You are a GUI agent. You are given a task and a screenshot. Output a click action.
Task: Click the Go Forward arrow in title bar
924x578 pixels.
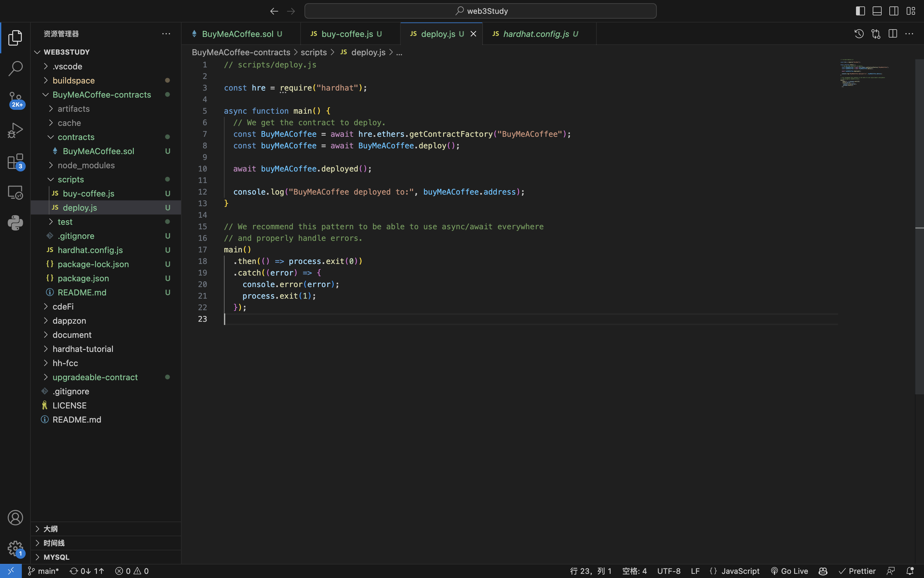(x=291, y=11)
